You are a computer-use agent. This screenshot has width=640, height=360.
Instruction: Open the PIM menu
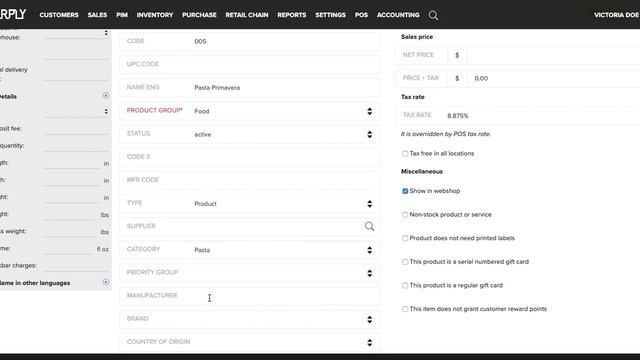pos(122,15)
